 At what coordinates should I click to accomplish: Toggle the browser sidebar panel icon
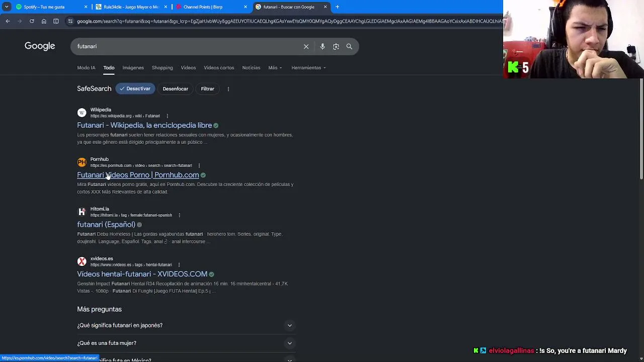pyautogui.click(x=56, y=21)
